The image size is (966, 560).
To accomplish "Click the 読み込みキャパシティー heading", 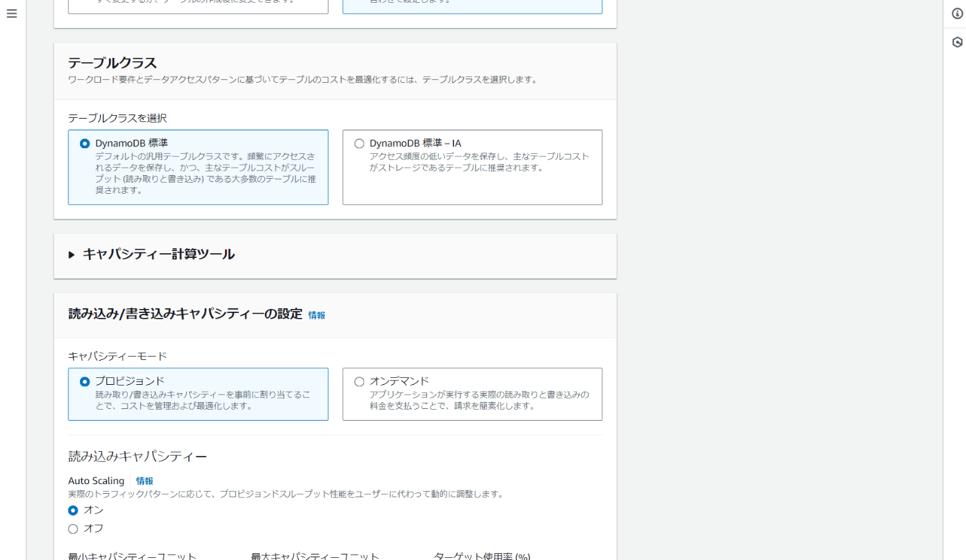I will tap(137, 456).
